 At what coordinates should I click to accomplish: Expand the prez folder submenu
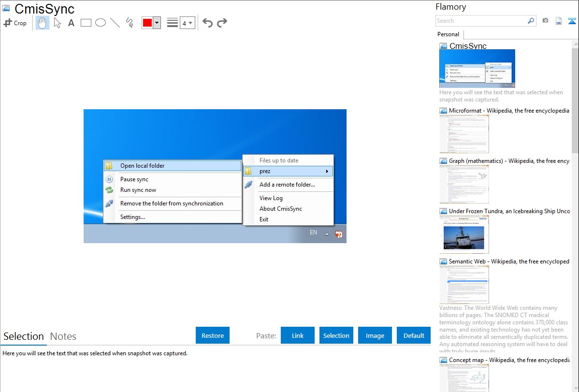click(288, 171)
